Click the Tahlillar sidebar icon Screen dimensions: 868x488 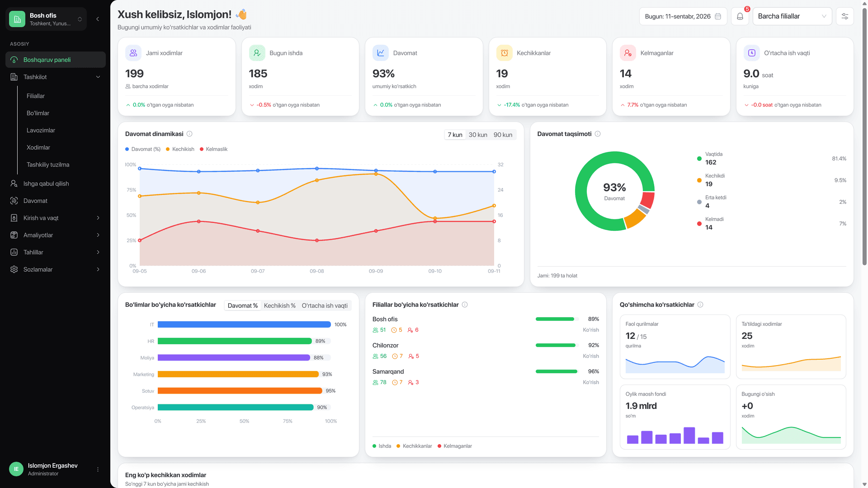tap(14, 252)
